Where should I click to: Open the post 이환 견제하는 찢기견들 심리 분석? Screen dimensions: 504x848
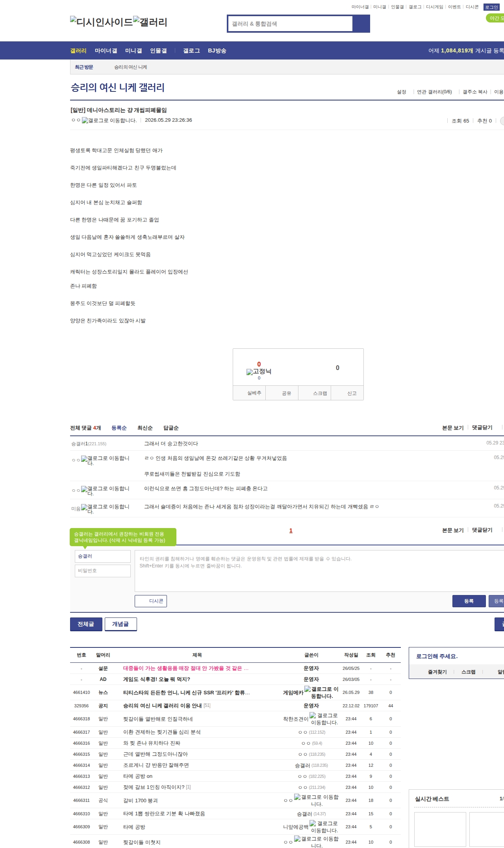coord(162,732)
